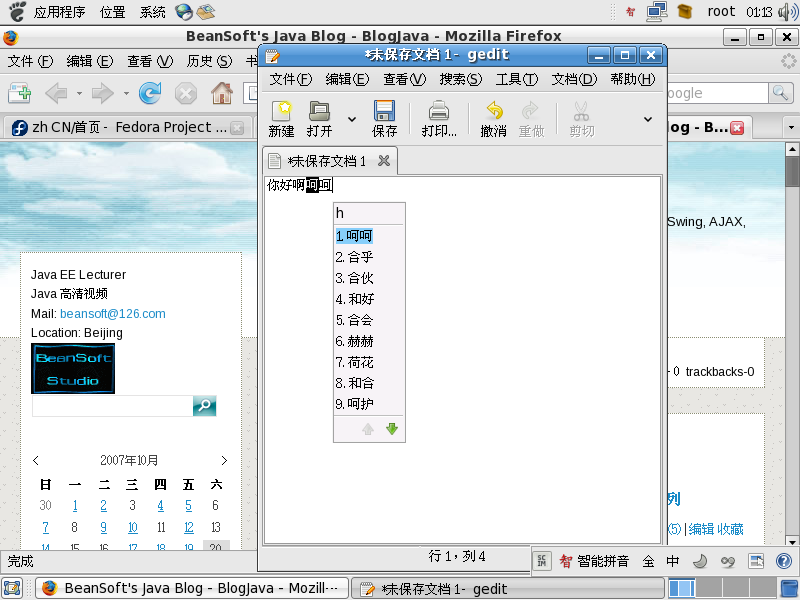
Task: Launch the web browser from the top panel globe icon
Action: [184, 11]
